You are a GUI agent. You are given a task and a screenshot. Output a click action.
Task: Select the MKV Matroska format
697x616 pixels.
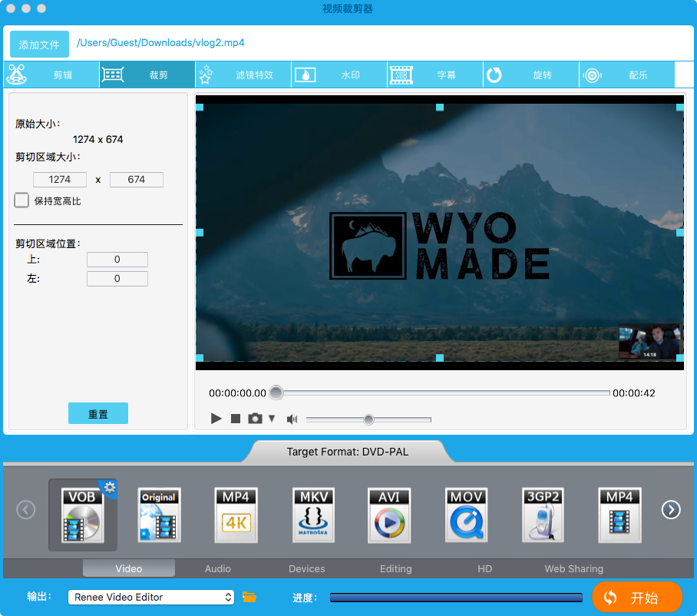(x=313, y=515)
